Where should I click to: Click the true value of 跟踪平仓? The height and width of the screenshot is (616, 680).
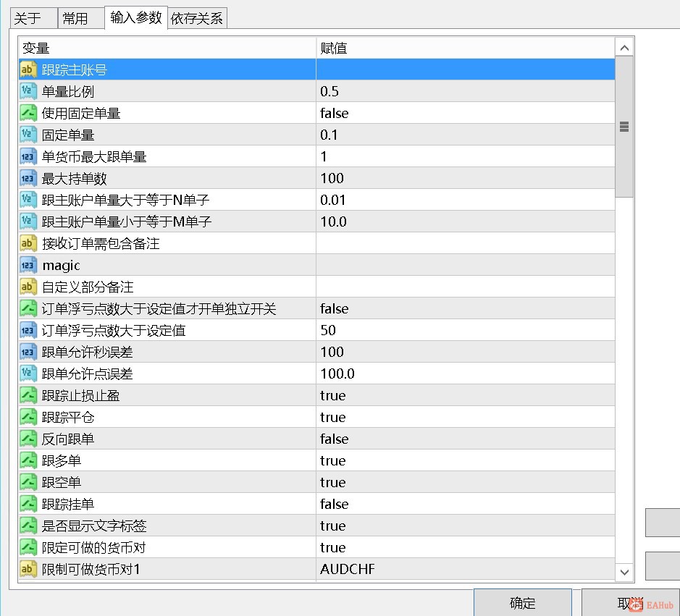click(466, 417)
